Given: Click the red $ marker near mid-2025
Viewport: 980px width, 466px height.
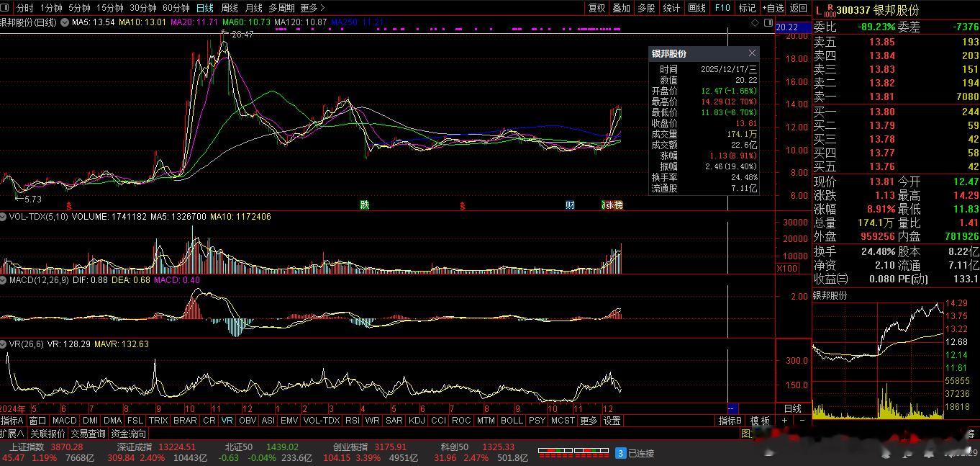Looking at the screenshot, I should click(x=463, y=205).
